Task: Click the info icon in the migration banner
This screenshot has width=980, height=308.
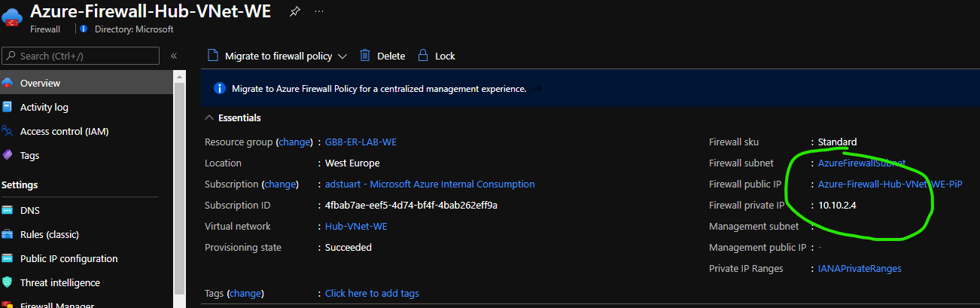Action: click(x=220, y=88)
